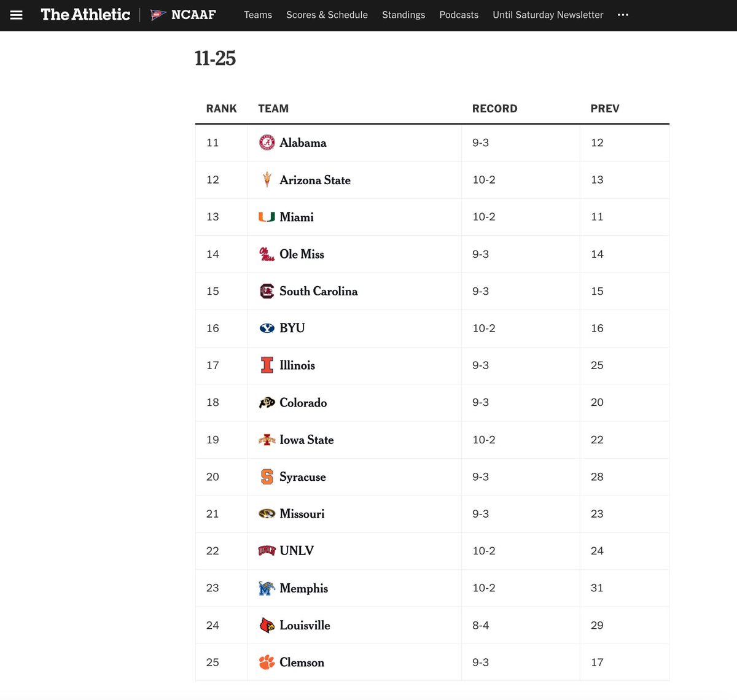737x700 pixels.
Task: Select the Clemson tiger paw icon
Action: click(266, 662)
